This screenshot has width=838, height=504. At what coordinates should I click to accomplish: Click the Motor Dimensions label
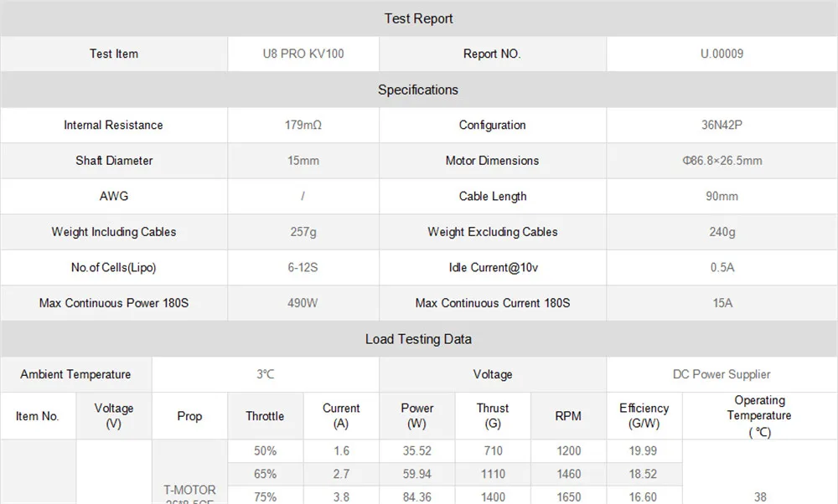[492, 161]
